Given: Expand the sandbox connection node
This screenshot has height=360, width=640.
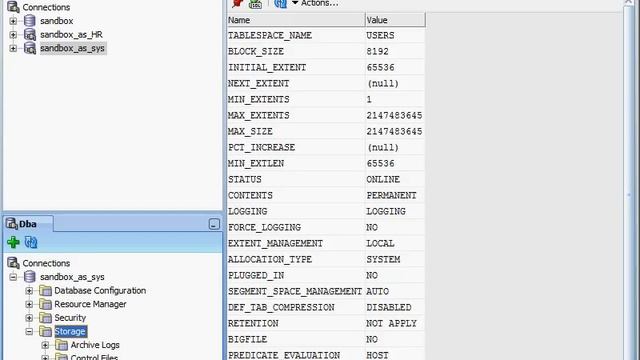Looking at the screenshot, I should coord(13,21).
